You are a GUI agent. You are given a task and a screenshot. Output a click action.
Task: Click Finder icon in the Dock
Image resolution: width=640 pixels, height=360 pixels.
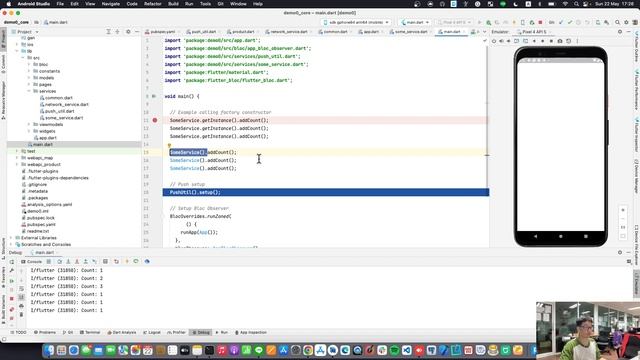tap(49, 350)
